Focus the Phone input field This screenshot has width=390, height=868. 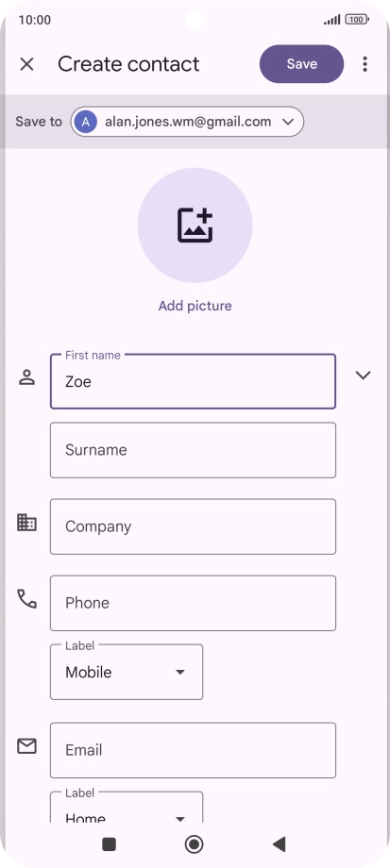(193, 603)
